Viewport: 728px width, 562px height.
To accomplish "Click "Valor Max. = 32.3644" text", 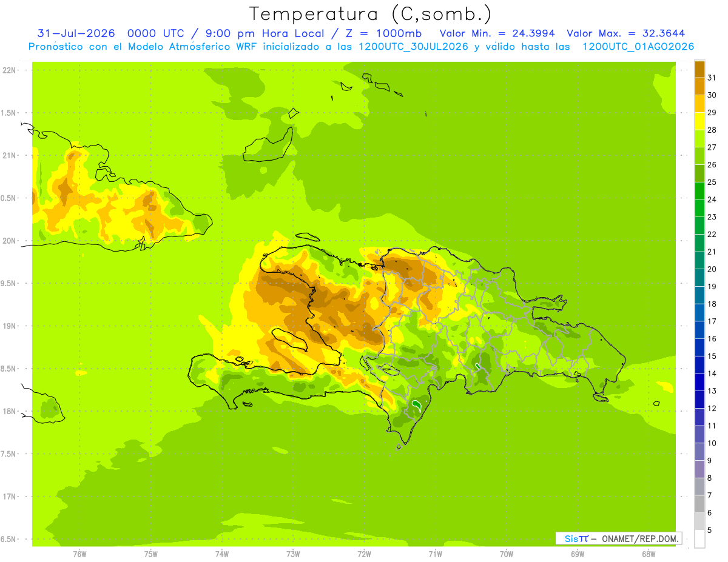I will [626, 33].
